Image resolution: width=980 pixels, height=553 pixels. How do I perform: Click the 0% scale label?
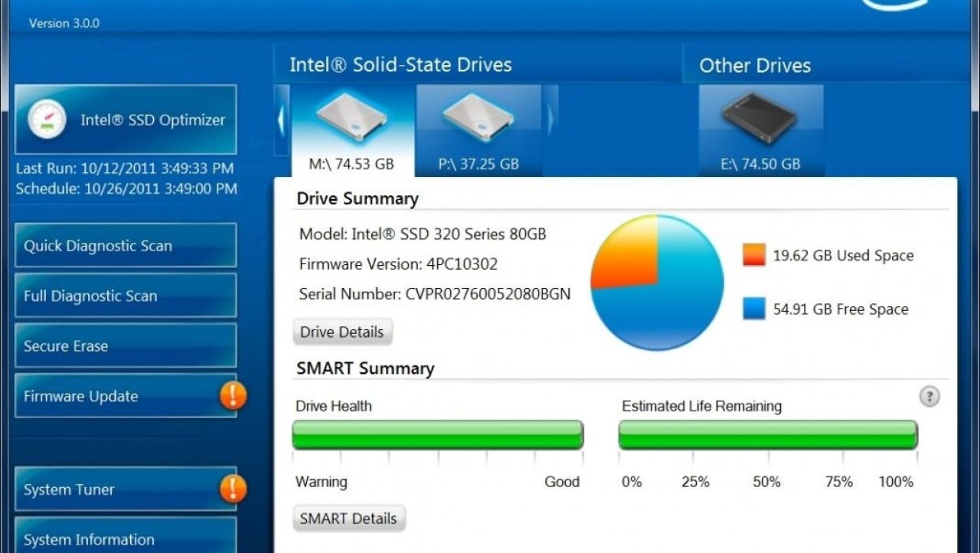(x=632, y=482)
